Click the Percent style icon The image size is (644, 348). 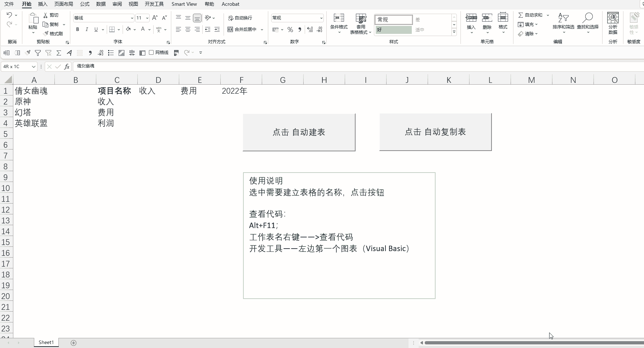pos(290,30)
